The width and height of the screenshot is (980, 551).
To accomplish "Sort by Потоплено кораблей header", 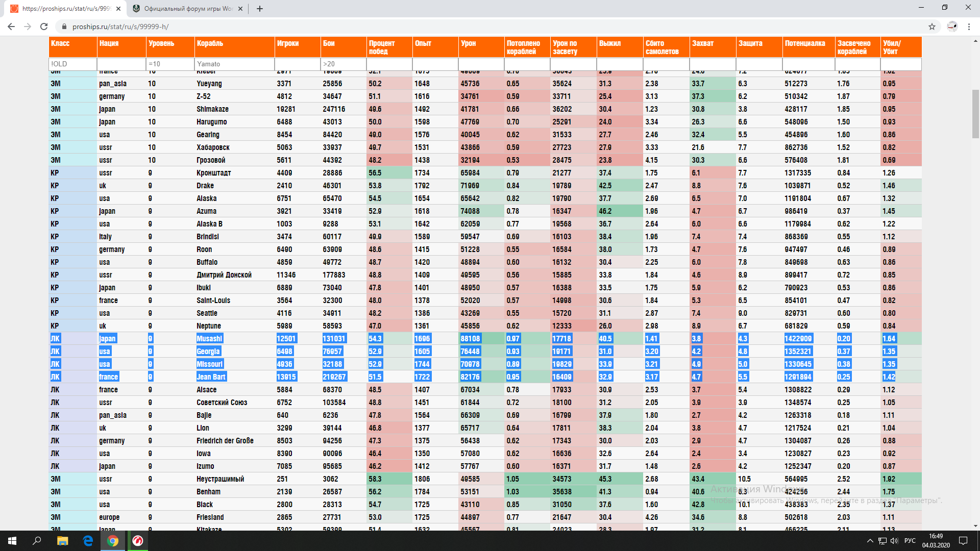I will click(527, 47).
